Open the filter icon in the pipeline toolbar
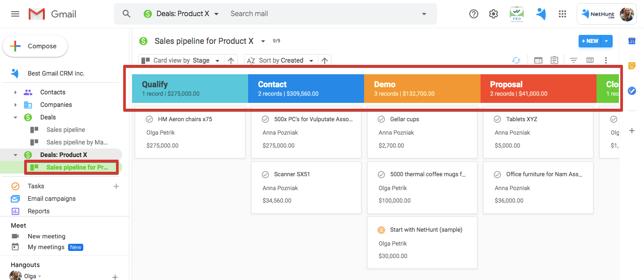This screenshot has height=280, width=644. (573, 60)
